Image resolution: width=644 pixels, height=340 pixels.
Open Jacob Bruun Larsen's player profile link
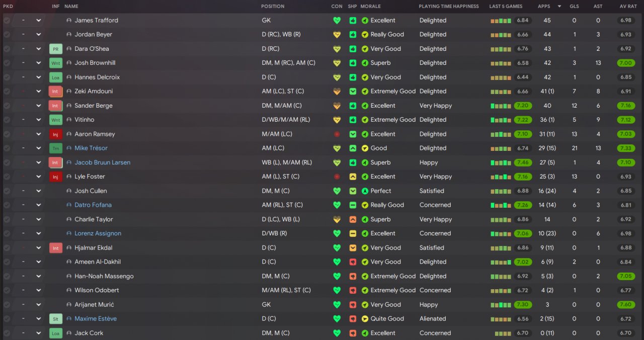102,162
